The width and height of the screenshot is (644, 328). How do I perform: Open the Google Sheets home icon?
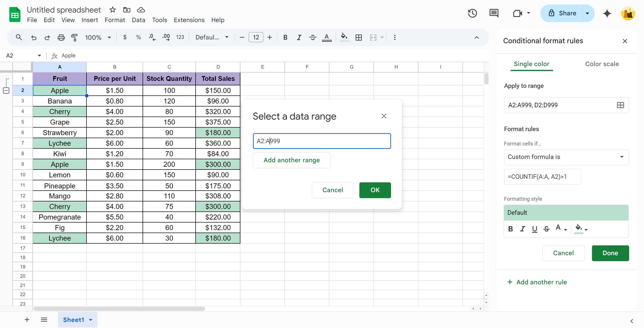15,15
